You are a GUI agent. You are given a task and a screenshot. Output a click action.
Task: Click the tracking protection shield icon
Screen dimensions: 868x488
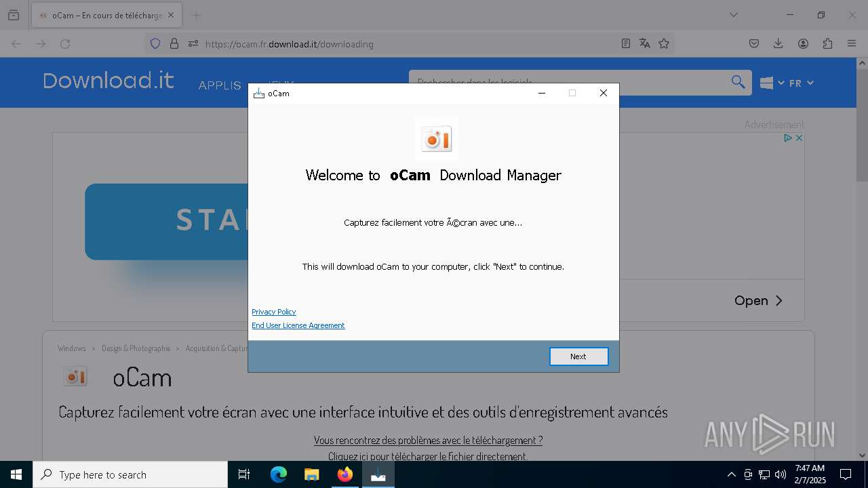pyautogui.click(x=155, y=43)
